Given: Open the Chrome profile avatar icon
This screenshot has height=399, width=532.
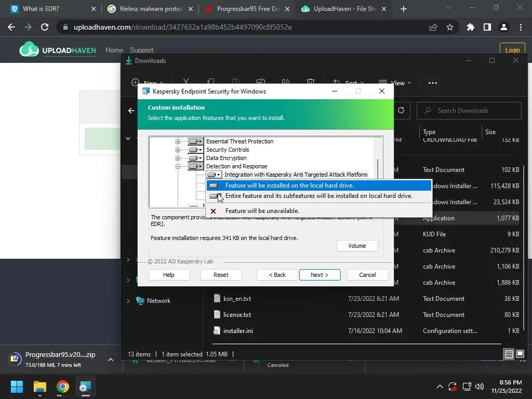Looking at the screenshot, I should click(504, 27).
